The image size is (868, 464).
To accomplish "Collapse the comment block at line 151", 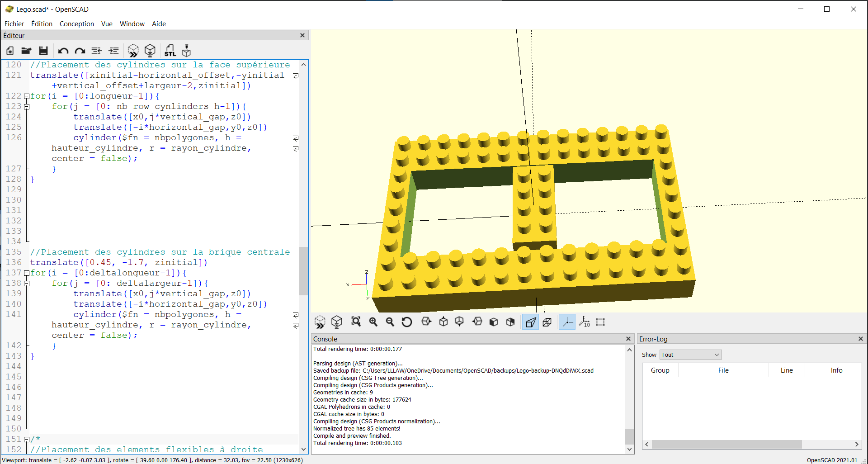I will [27, 440].
